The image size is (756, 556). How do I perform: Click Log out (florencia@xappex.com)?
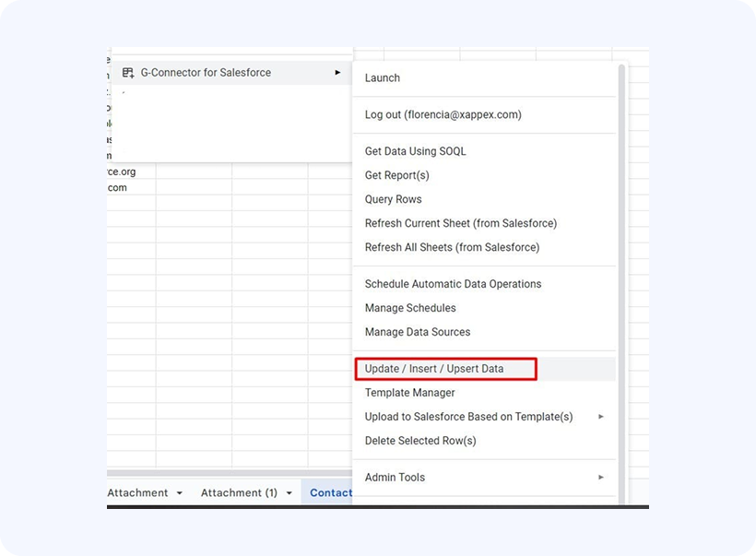pyautogui.click(x=443, y=115)
